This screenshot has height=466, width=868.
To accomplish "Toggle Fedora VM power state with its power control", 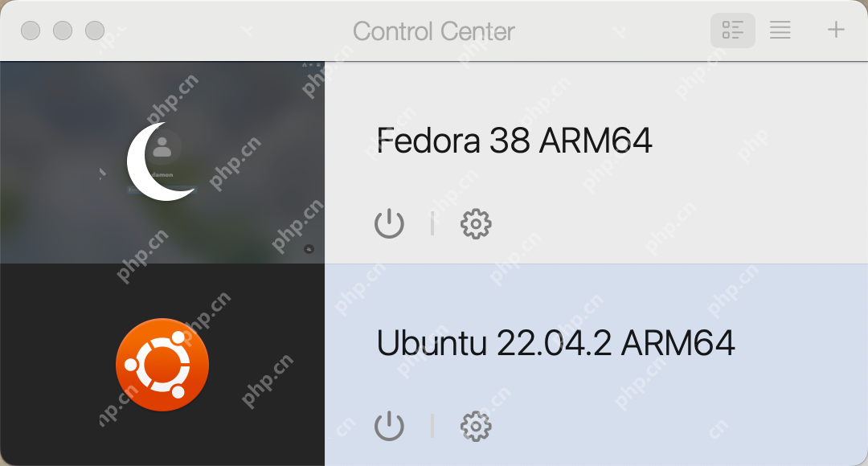I will pos(389,223).
